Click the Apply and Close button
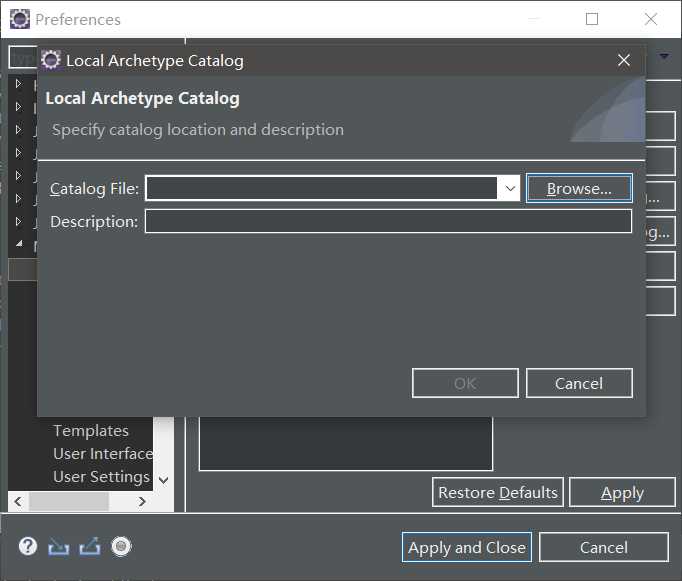682x581 pixels. [x=467, y=547]
